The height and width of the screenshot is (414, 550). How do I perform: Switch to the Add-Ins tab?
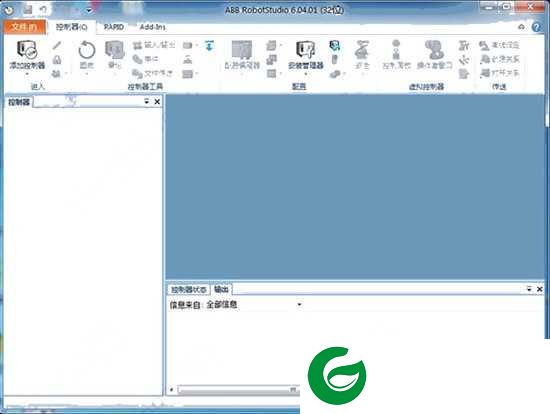[x=152, y=27]
